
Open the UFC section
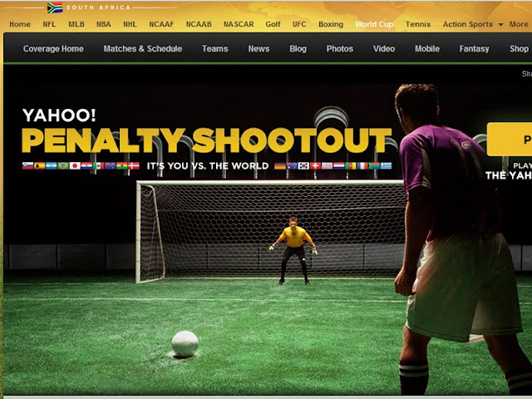pos(299,24)
